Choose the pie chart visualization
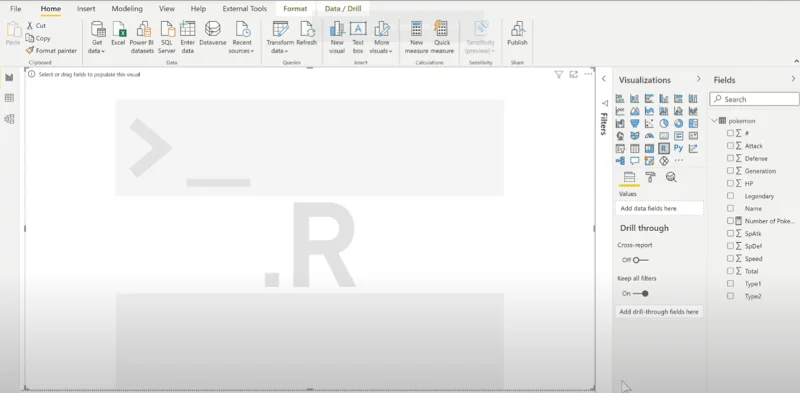This screenshot has width=800, height=393. pos(663,124)
